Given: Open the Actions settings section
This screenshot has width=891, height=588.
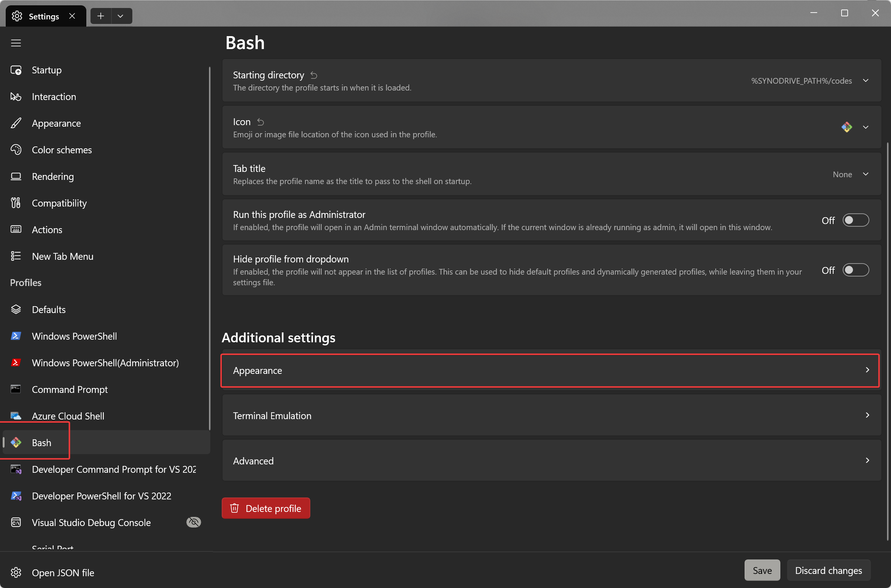Looking at the screenshot, I should point(47,230).
